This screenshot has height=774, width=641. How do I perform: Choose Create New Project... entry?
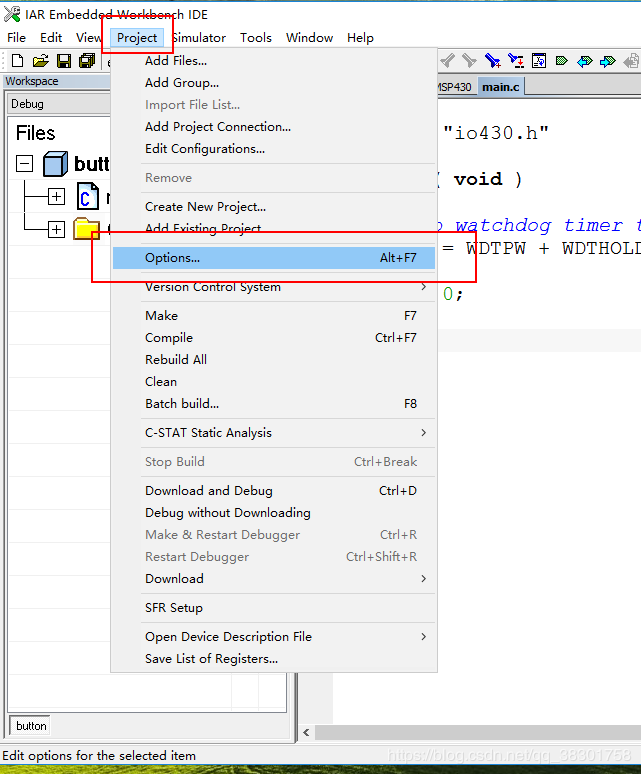(274, 207)
